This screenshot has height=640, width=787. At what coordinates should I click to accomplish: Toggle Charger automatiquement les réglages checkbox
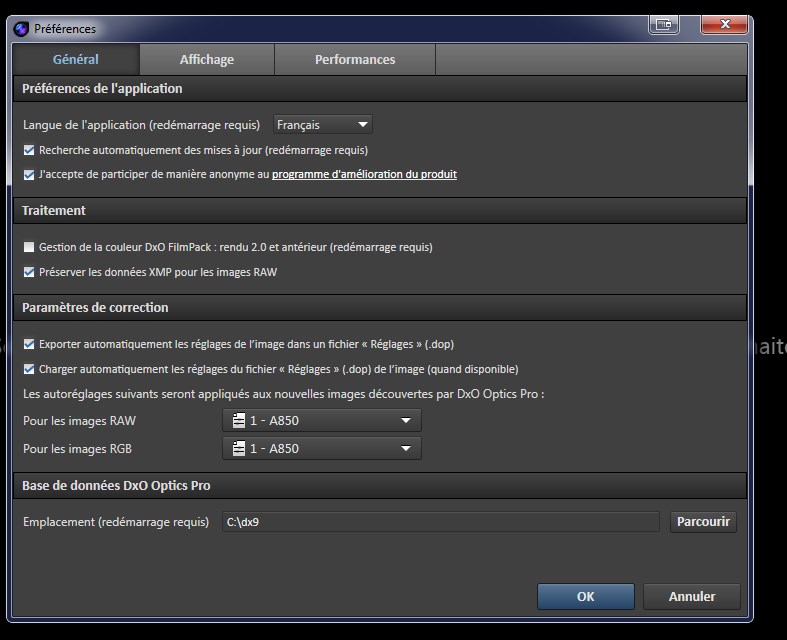(29, 369)
